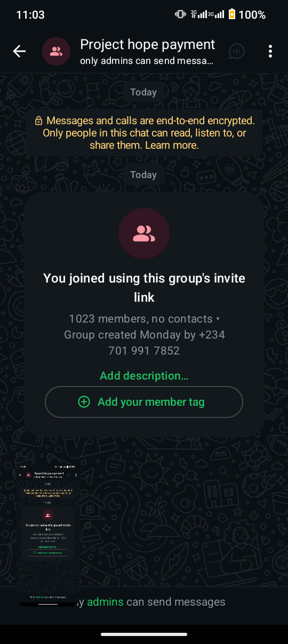This screenshot has width=288, height=644.
Task: Open the screenshot preview thumbnail
Action: [x=47, y=535]
